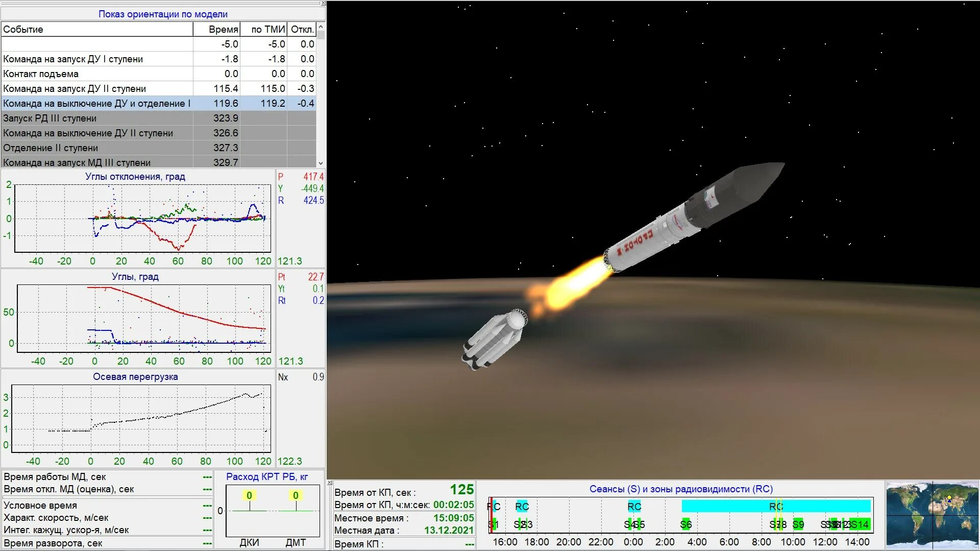Close the bottom time panel
This screenshot has width=980, height=551.
(x=330, y=483)
